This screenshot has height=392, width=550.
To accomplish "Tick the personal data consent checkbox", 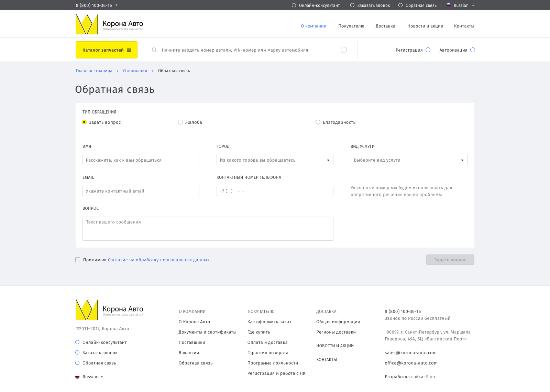I will click(78, 260).
